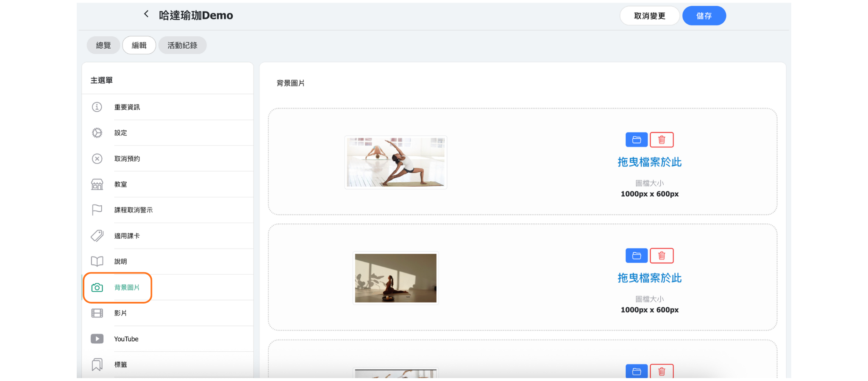The width and height of the screenshot is (868, 381).
Task: Click the sunlit room yoga thumbnail
Action: point(395,278)
